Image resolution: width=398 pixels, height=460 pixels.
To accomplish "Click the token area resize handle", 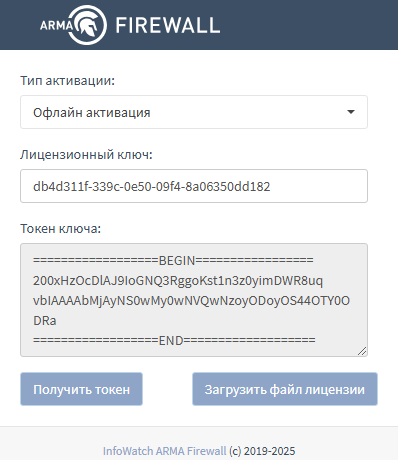I will click(x=362, y=351).
